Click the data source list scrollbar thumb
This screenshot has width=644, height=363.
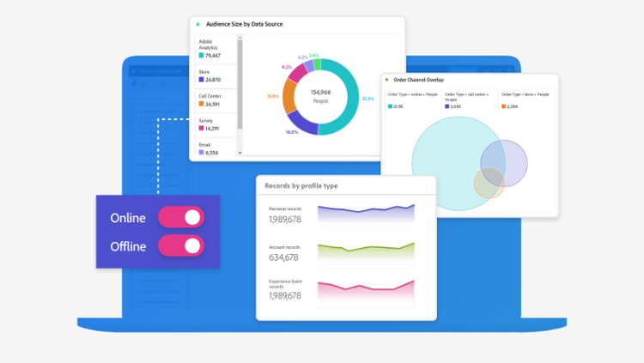(x=240, y=84)
